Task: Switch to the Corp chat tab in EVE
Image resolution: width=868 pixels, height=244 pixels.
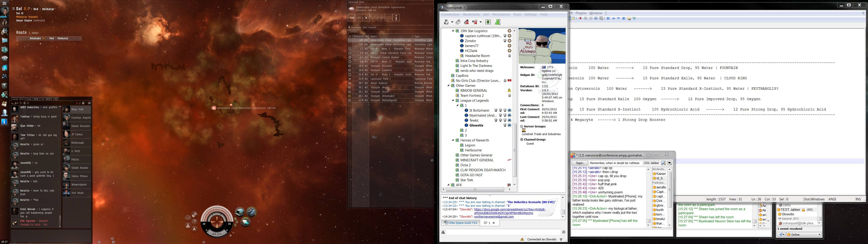Action: point(32,99)
